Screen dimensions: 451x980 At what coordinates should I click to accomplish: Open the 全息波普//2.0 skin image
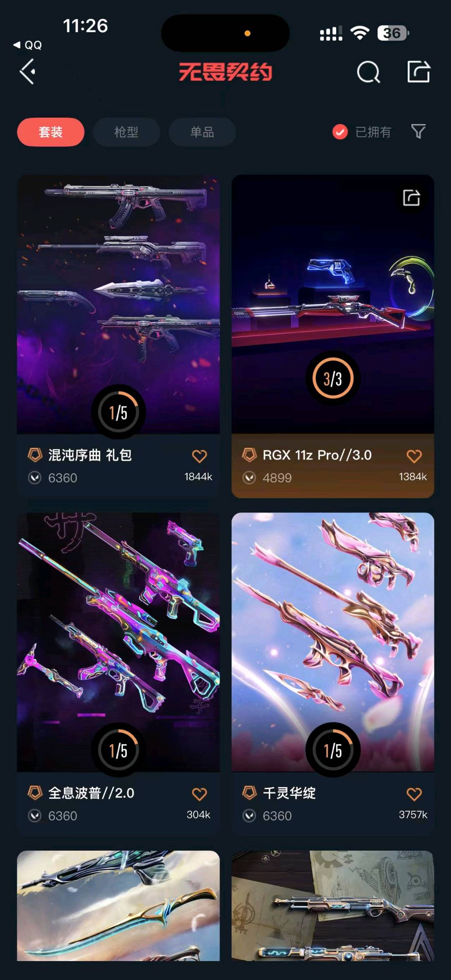[118, 642]
